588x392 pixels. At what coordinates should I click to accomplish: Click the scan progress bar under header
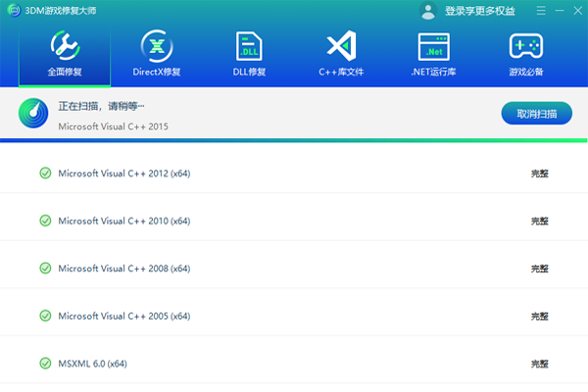[x=294, y=140]
